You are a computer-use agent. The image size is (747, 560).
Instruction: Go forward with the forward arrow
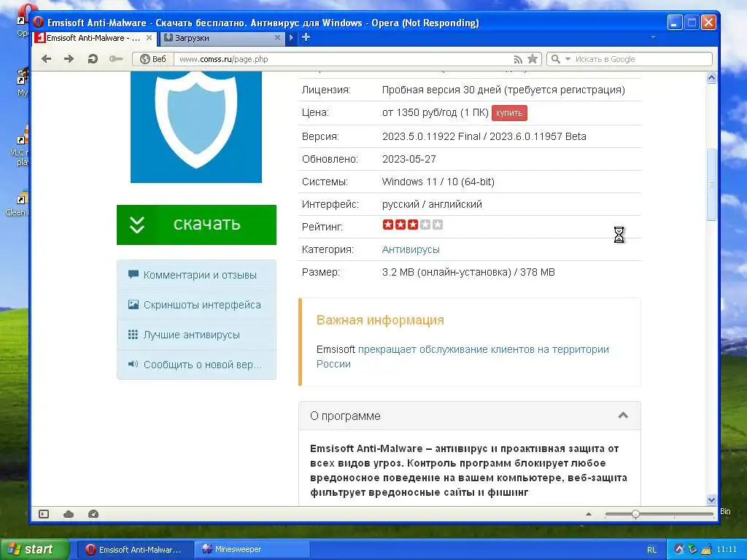(69, 59)
